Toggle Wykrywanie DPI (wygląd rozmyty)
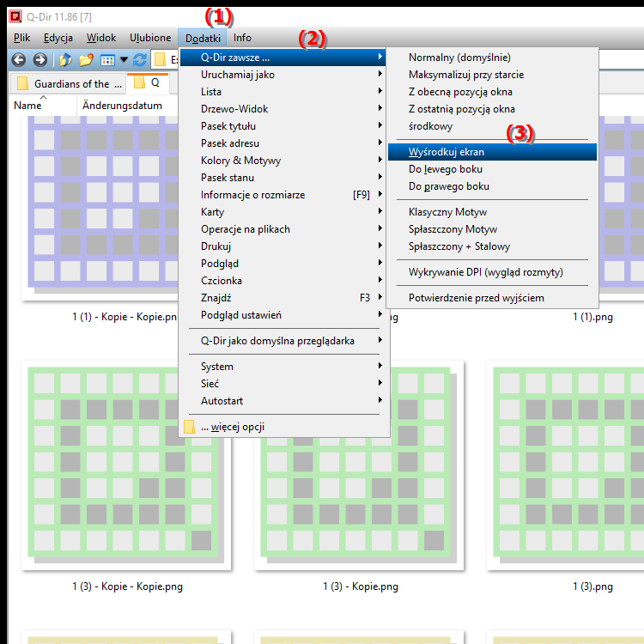Screen dimensions: 644x644 click(492, 272)
